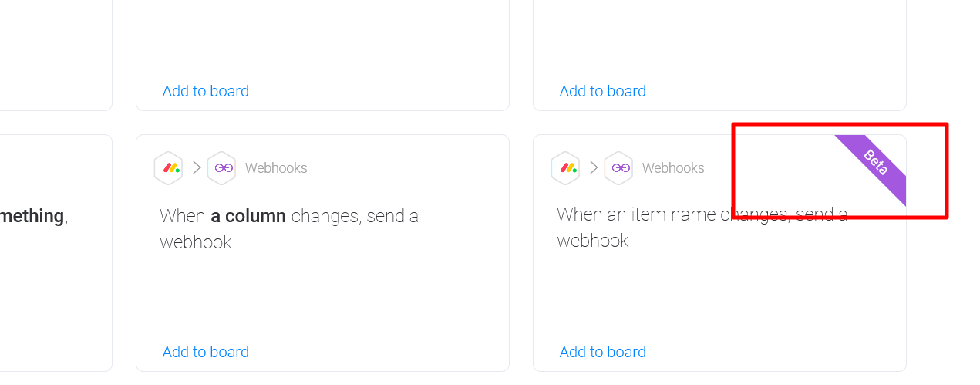Click Add to board above item name card
The image size is (980, 385).
[x=602, y=91]
